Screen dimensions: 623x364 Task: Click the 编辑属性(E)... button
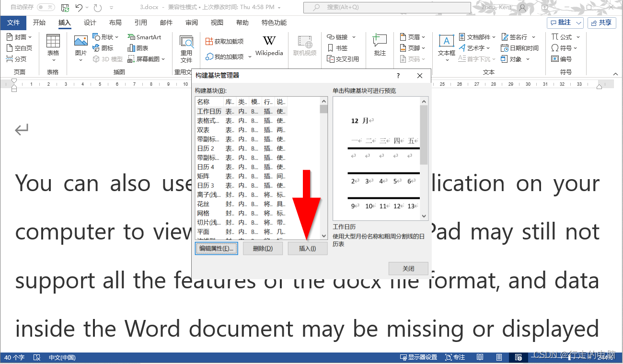click(x=217, y=249)
